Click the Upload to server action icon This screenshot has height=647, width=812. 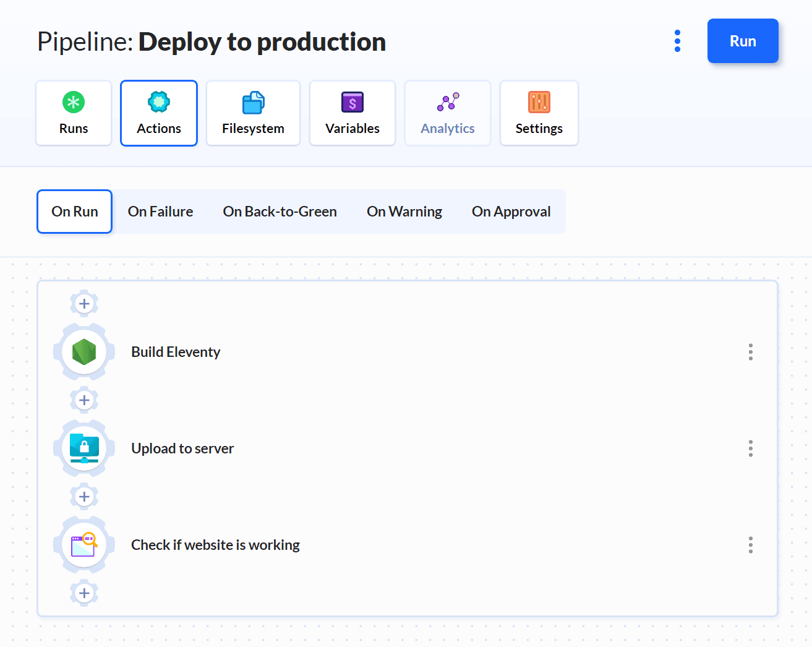pos(83,448)
